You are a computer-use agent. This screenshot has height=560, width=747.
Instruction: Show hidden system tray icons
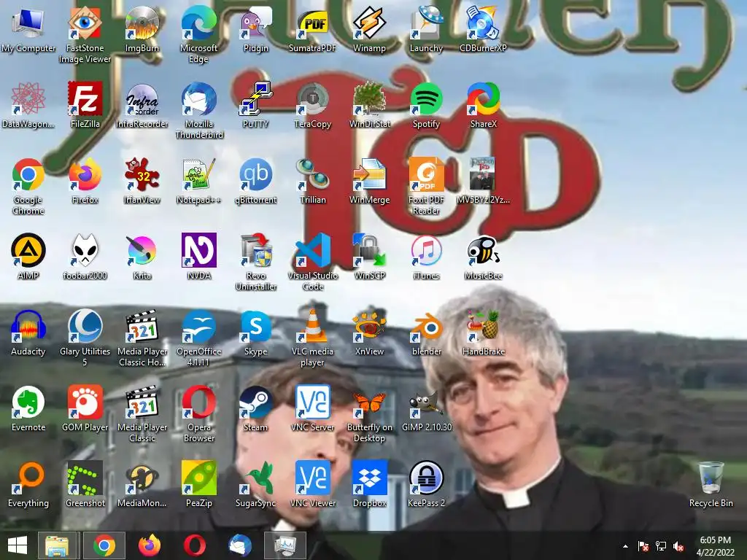point(625,546)
